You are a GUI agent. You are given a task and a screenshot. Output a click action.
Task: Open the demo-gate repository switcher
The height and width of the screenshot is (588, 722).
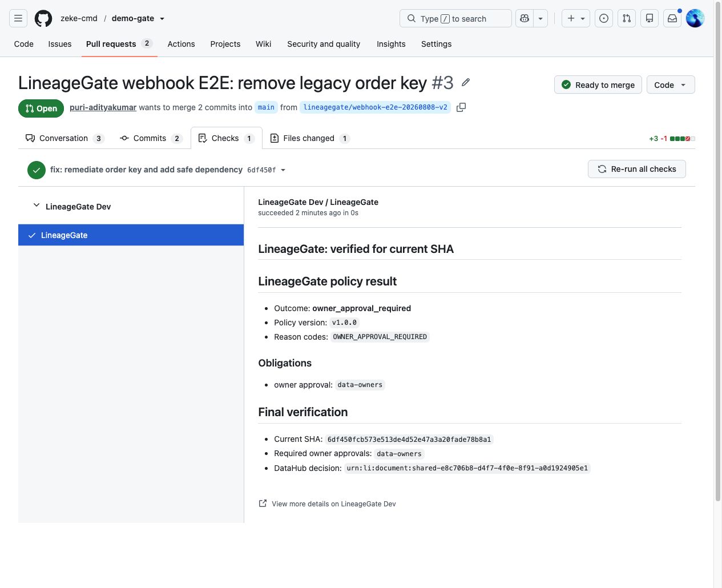pyautogui.click(x=138, y=18)
